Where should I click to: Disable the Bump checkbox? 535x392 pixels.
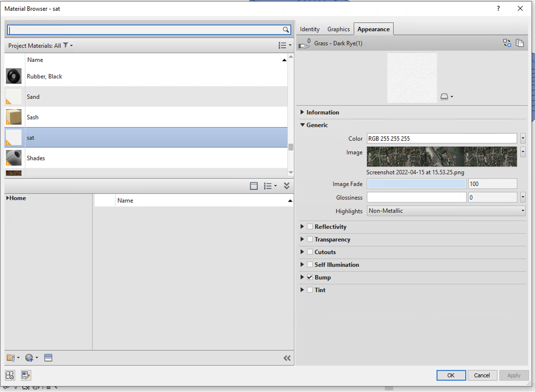(310, 277)
